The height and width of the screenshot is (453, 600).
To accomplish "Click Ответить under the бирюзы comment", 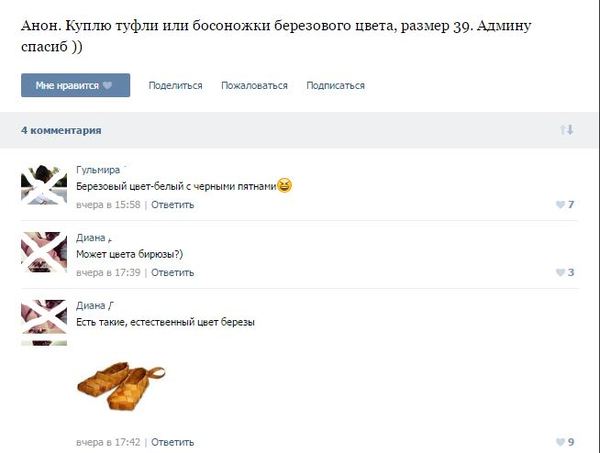I will (173, 273).
